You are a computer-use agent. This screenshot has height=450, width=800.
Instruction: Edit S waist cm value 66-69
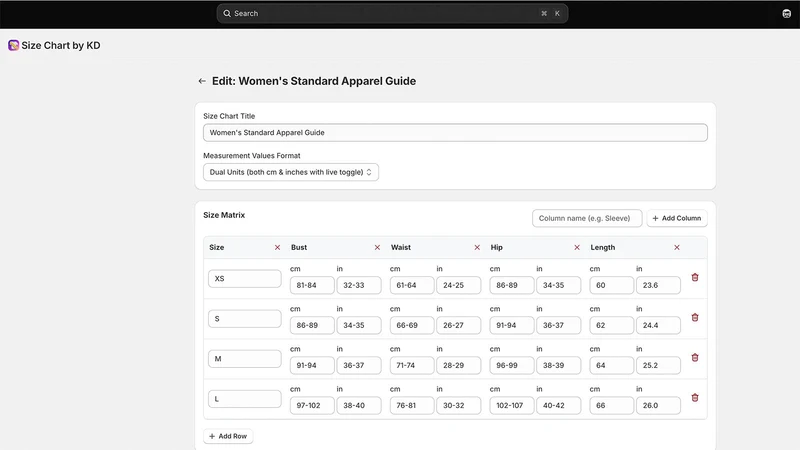412,326
